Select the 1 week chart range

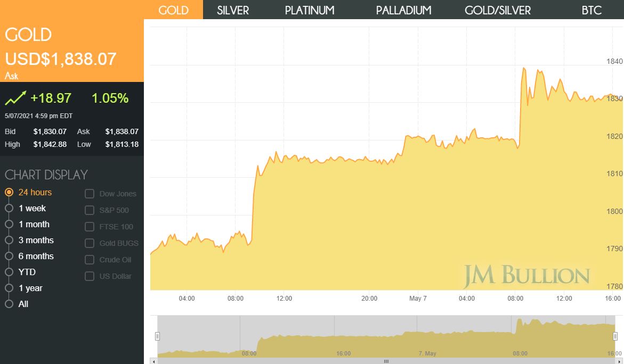pyautogui.click(x=9, y=208)
